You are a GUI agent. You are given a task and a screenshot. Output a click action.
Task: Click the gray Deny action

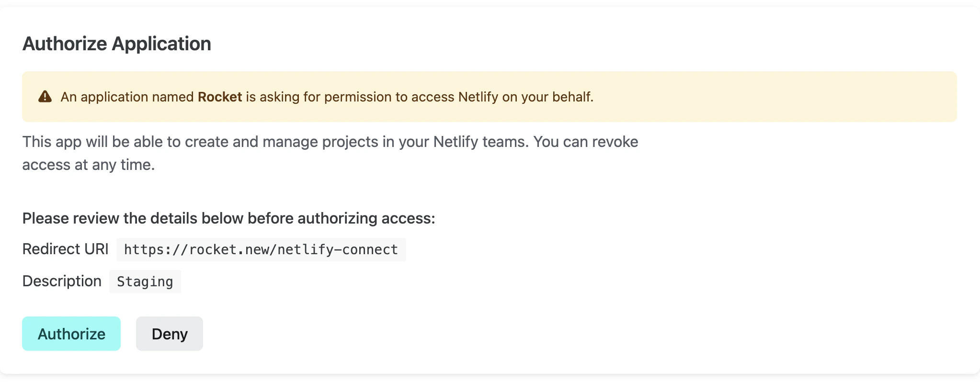click(169, 334)
